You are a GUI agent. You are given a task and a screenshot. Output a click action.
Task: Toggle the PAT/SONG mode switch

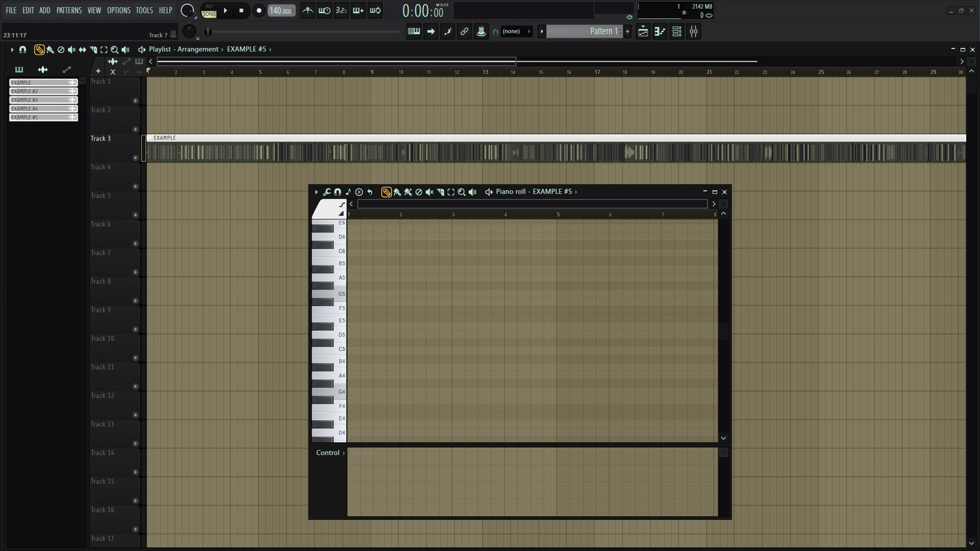(x=209, y=10)
